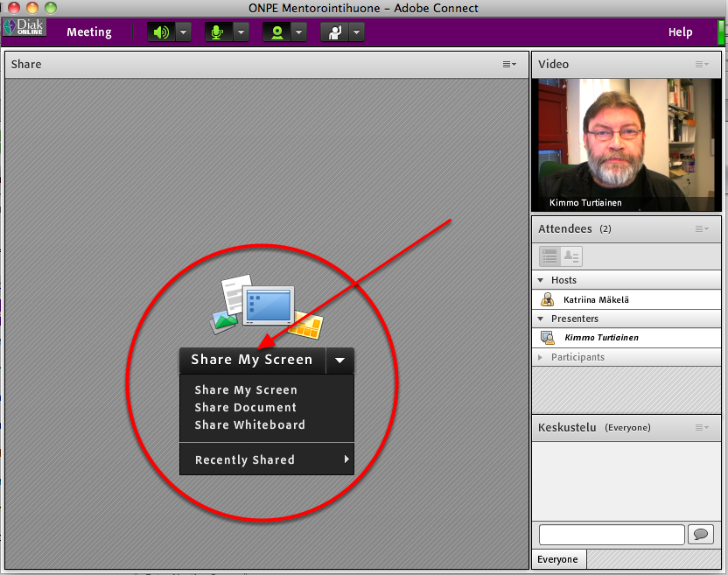Collapse the Presenters group
This screenshot has width=728, height=575.
point(541,319)
